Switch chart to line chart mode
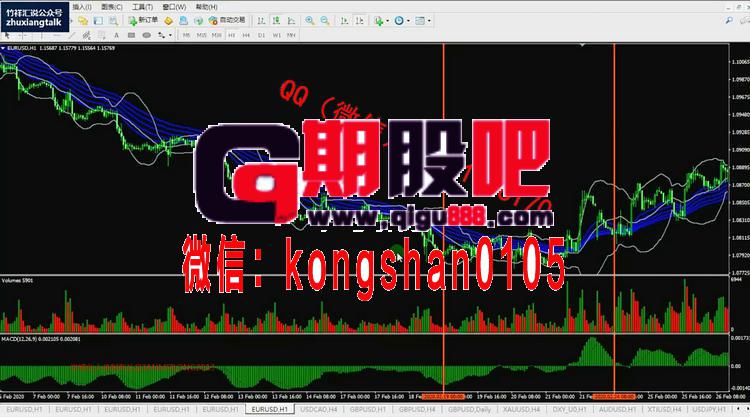 291,21
